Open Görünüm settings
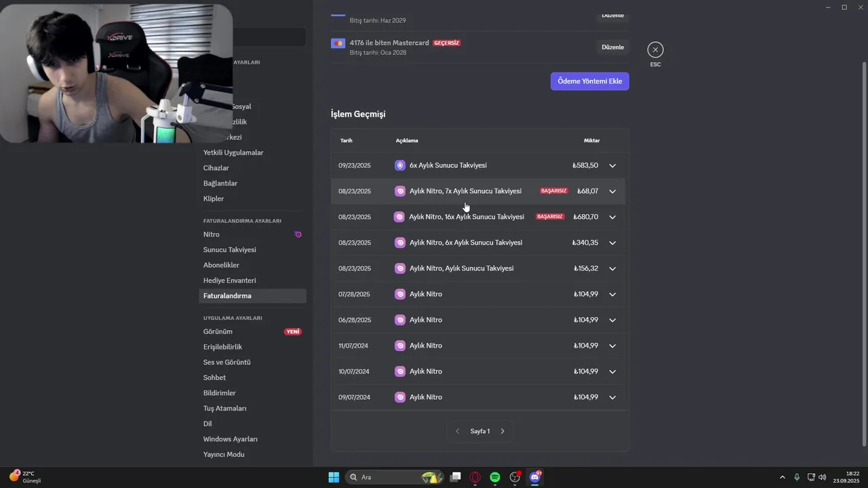The width and height of the screenshot is (868, 488). tap(252, 331)
